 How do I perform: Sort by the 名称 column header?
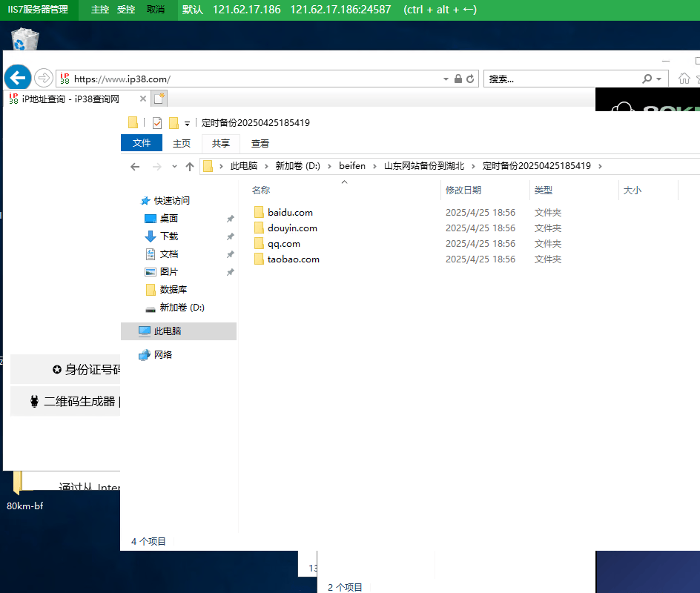tap(261, 190)
